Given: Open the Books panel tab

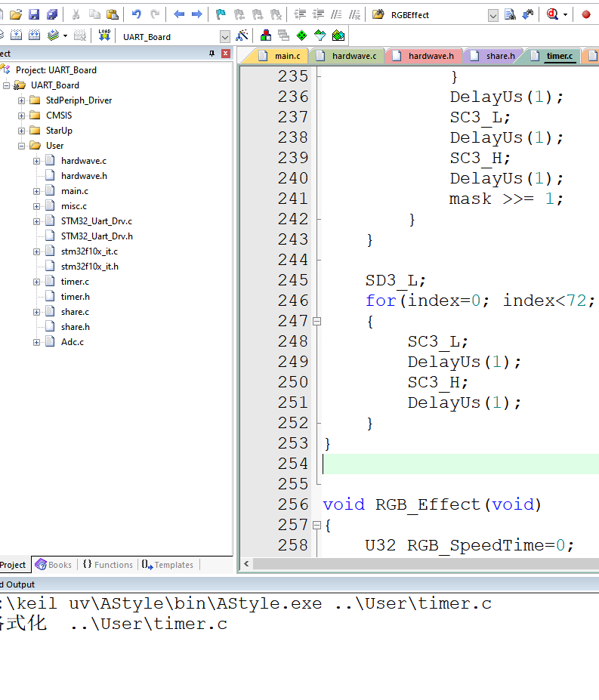Looking at the screenshot, I should [54, 565].
